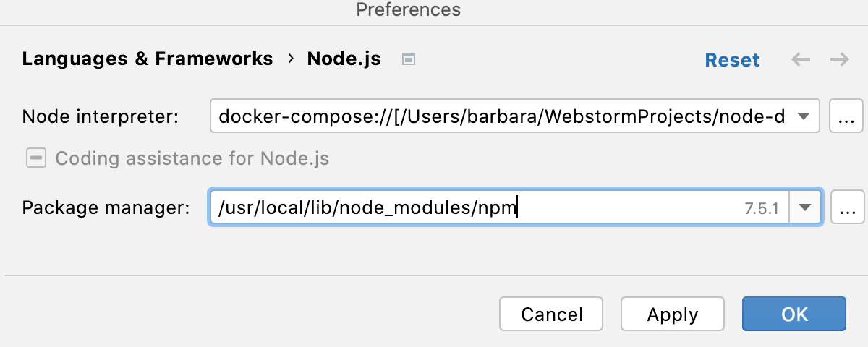Open the Node interpreter browse (...) button
This screenshot has height=347, width=868.
(x=846, y=116)
